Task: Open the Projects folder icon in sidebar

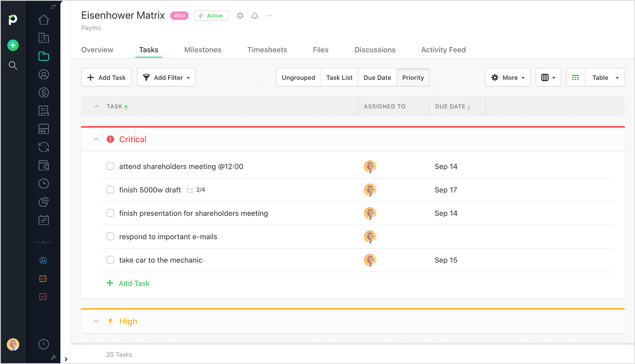Action: click(x=43, y=56)
